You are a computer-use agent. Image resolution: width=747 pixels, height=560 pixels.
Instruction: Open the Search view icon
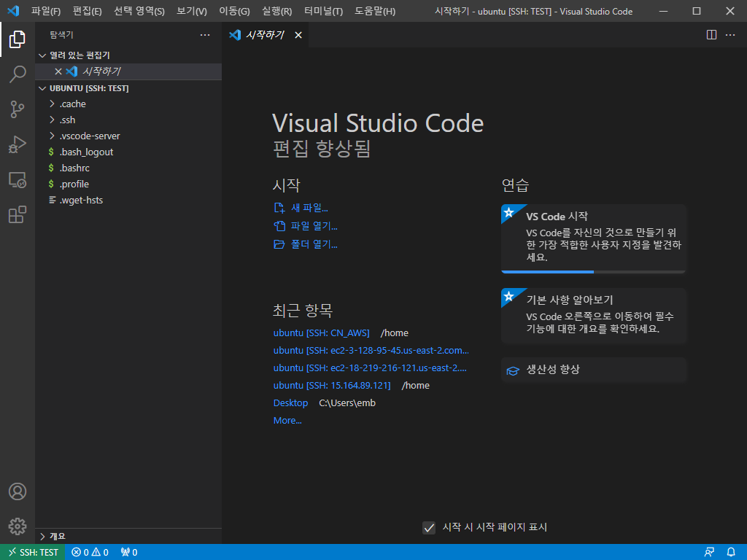click(18, 74)
